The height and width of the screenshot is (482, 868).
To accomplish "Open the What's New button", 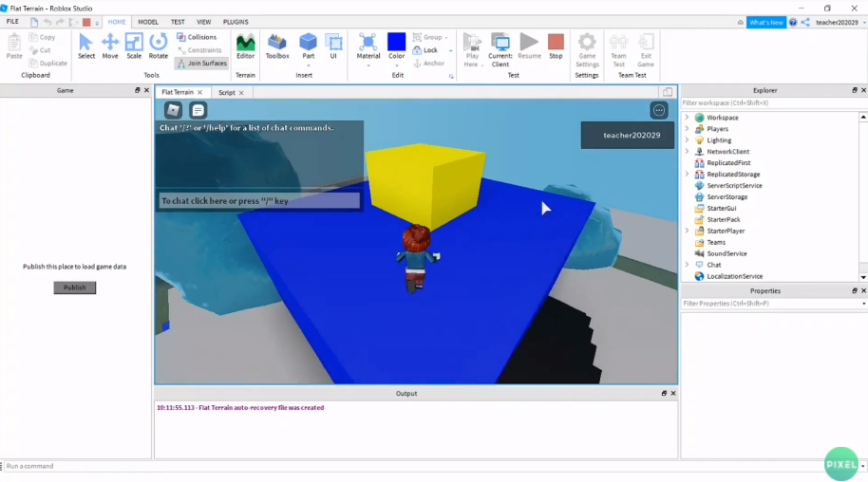I will tap(766, 22).
